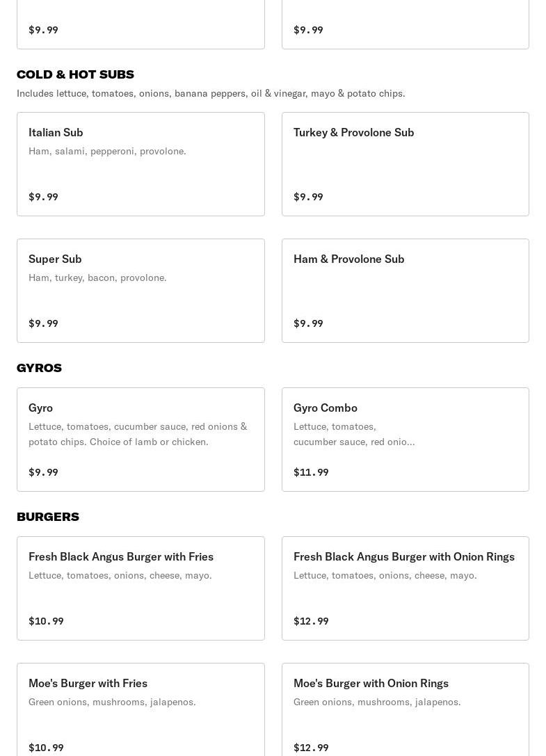Select the Gyro menu item title
This screenshot has height=756, width=546.
click(40, 408)
